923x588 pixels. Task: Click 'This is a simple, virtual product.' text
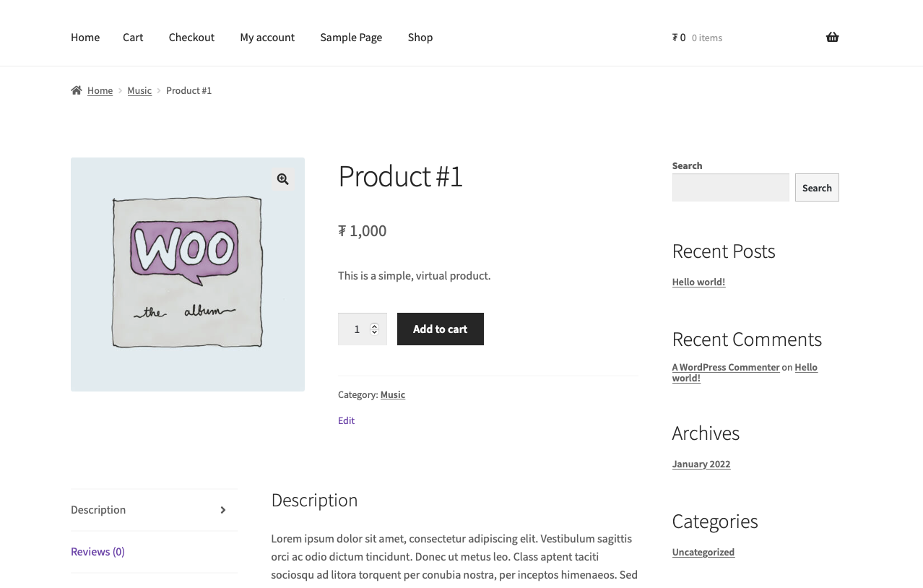coord(415,275)
